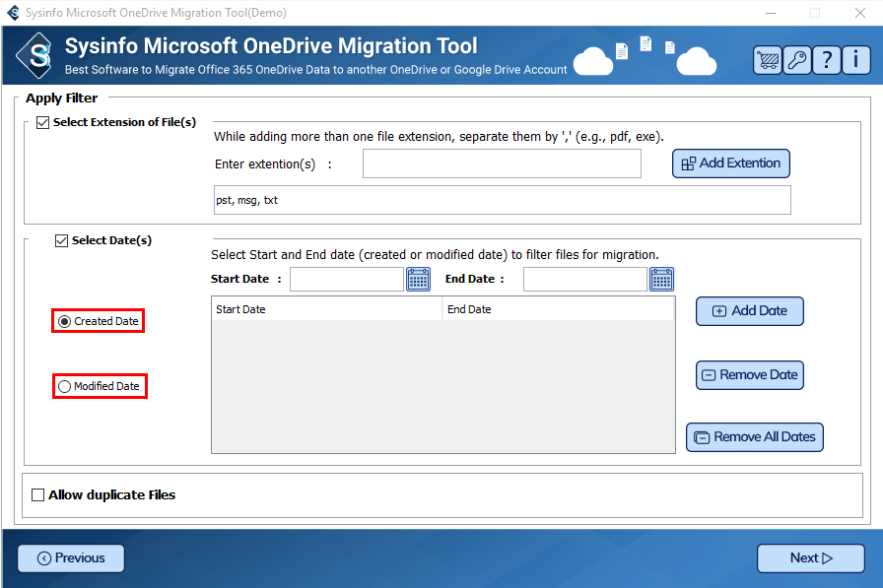This screenshot has width=883, height=588.
Task: Click Remove All Dates button
Action: 754,437
